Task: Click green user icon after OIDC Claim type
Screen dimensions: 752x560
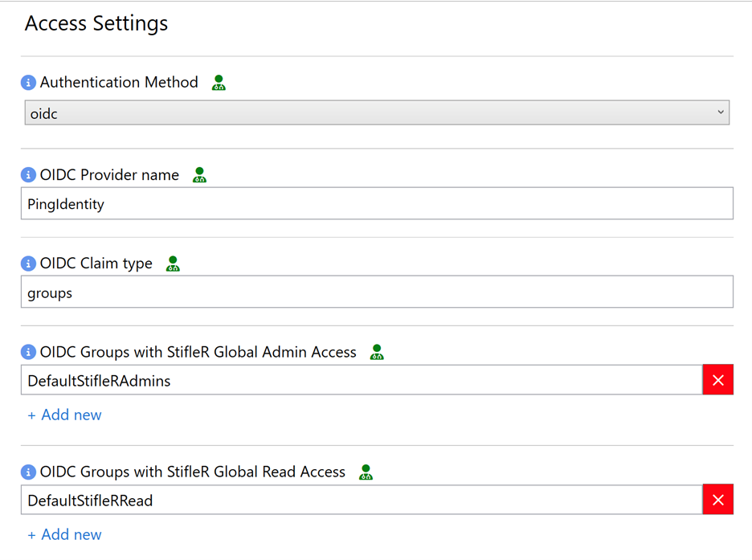Action: pos(173,264)
